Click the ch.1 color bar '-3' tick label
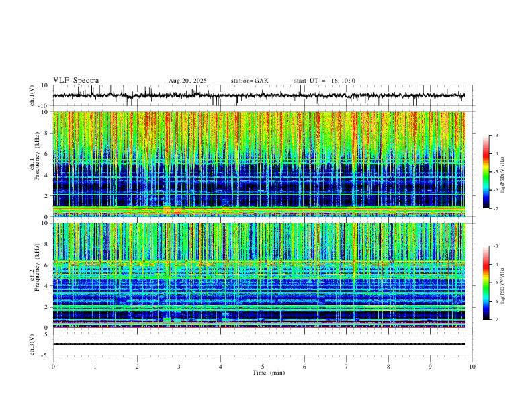Screen dimensions: 532x411 click(x=495, y=135)
